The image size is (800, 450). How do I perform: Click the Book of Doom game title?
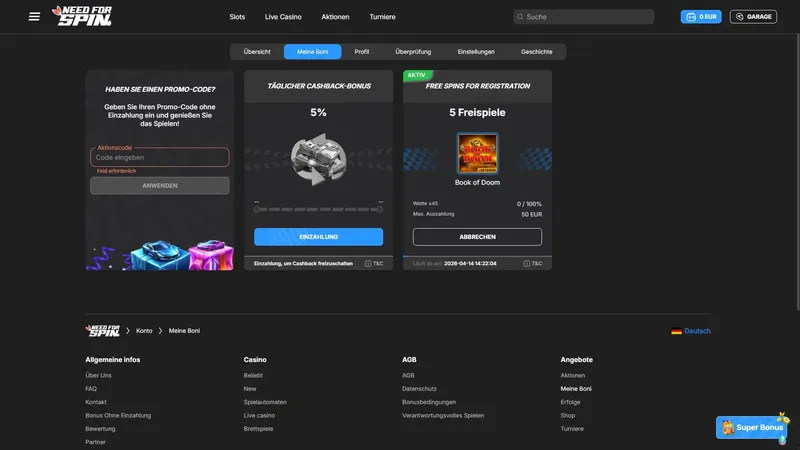coord(477,183)
